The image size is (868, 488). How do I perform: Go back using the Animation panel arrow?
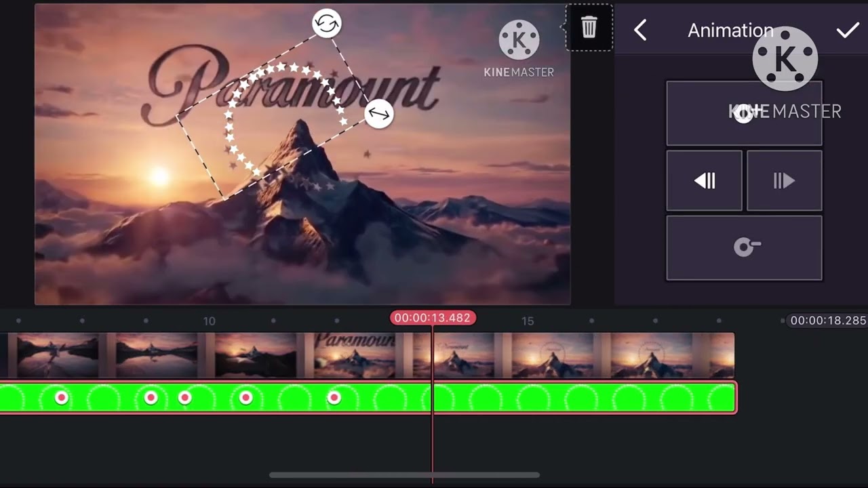pos(640,30)
